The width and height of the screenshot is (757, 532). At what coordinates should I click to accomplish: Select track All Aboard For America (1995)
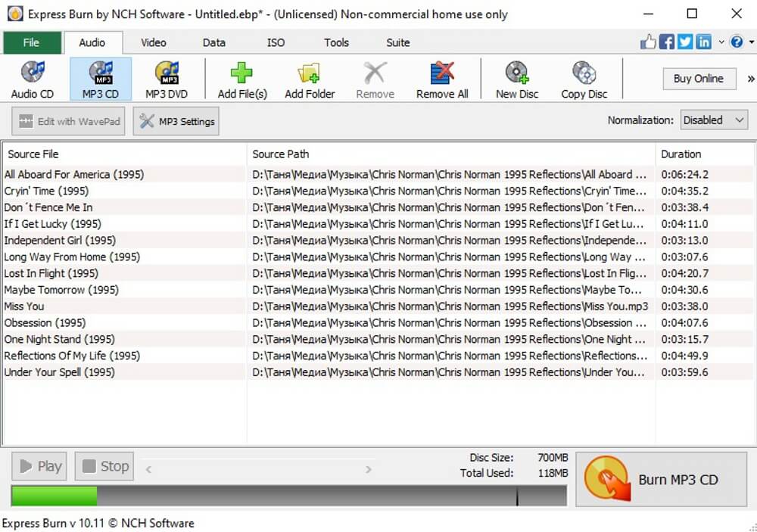74,174
